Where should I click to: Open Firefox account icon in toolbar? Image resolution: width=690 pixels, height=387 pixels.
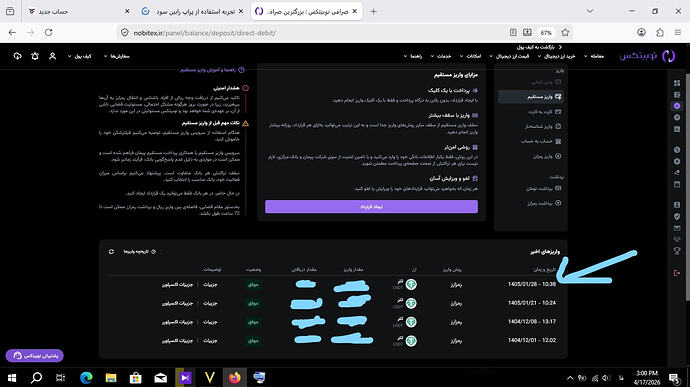coord(641,33)
